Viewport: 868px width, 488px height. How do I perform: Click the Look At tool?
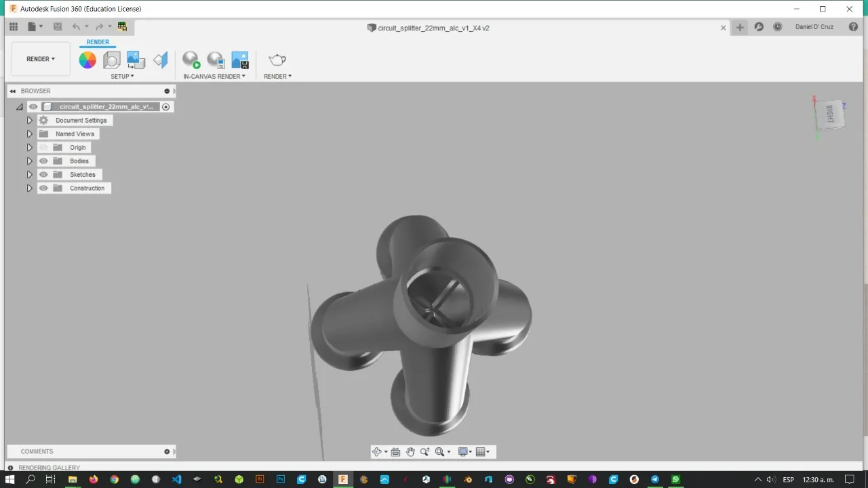396,452
